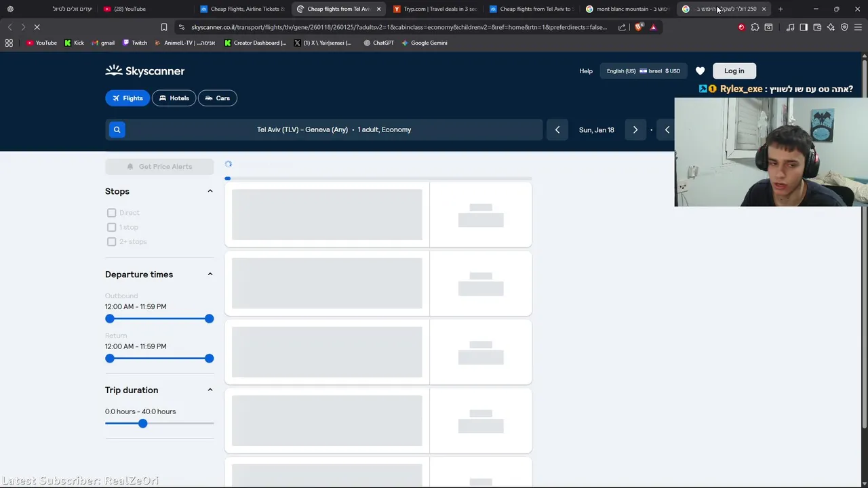Toggle the browser sidebar panel icon
This screenshot has width=868, height=488.
click(x=804, y=27)
